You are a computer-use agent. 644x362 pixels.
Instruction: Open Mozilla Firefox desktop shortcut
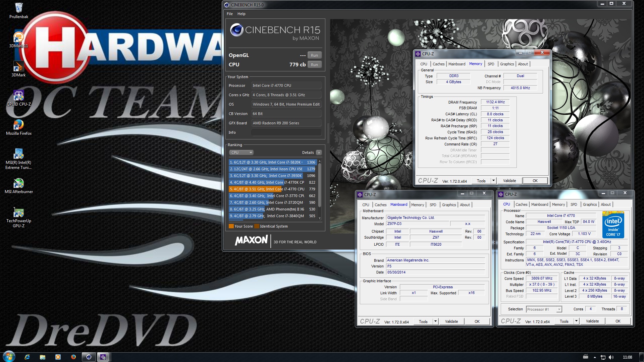pos(18,127)
